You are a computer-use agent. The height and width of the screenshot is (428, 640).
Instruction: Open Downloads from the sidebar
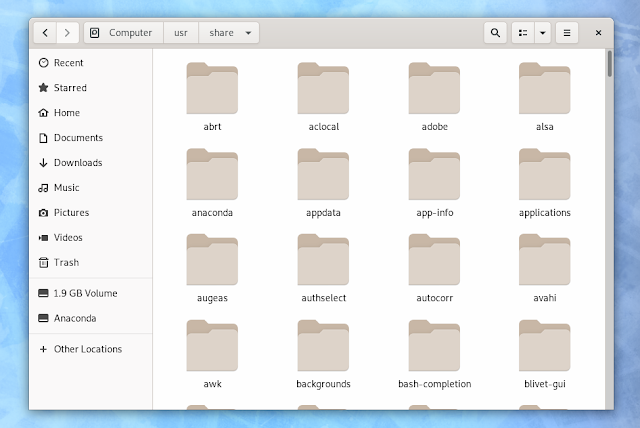(77, 163)
